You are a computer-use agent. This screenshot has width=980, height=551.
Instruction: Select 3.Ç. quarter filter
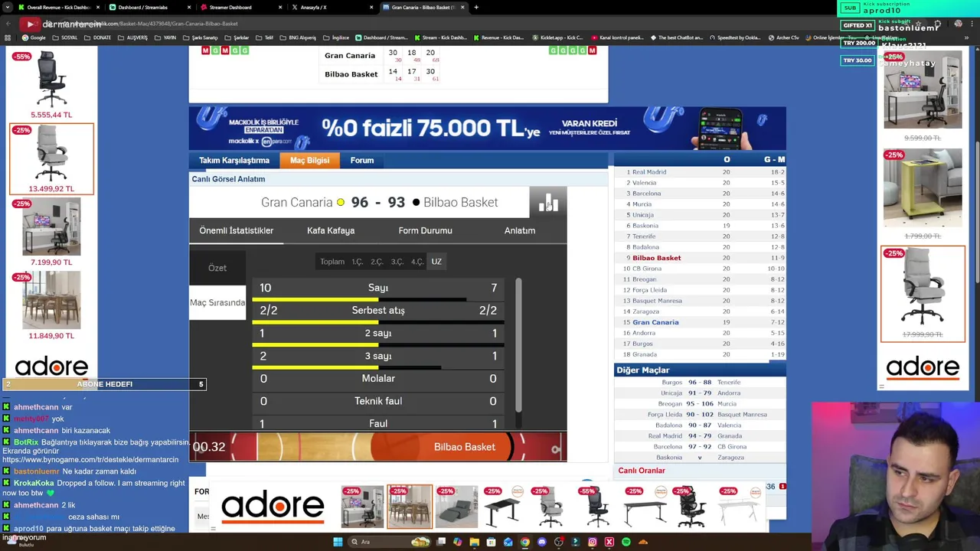point(397,262)
